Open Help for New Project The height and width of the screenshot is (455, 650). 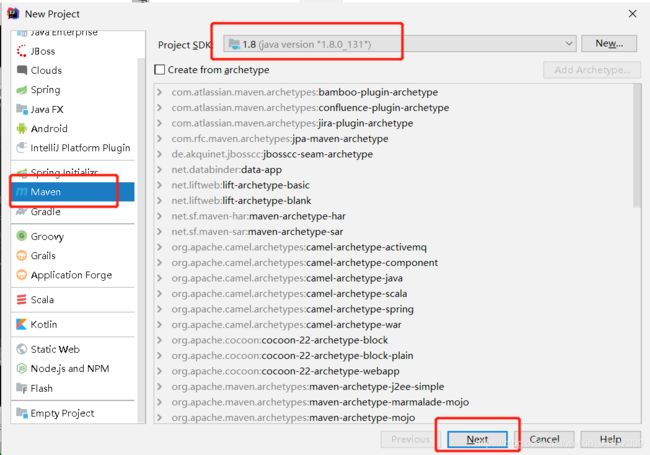click(x=610, y=439)
